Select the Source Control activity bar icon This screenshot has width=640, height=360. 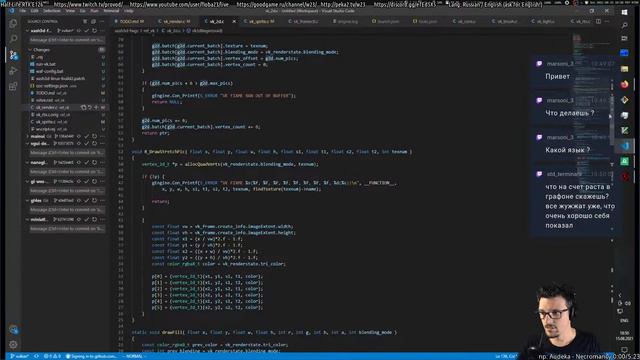point(13,55)
